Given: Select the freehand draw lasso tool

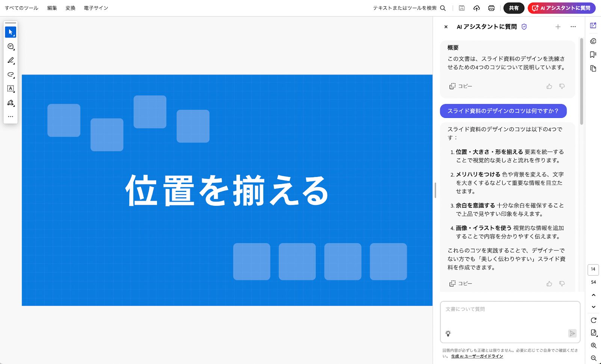Looking at the screenshot, I should click(x=11, y=74).
